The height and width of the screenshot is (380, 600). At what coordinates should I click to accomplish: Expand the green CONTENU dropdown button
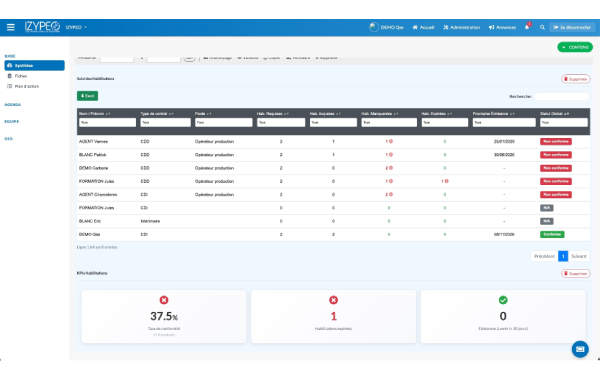pos(575,47)
